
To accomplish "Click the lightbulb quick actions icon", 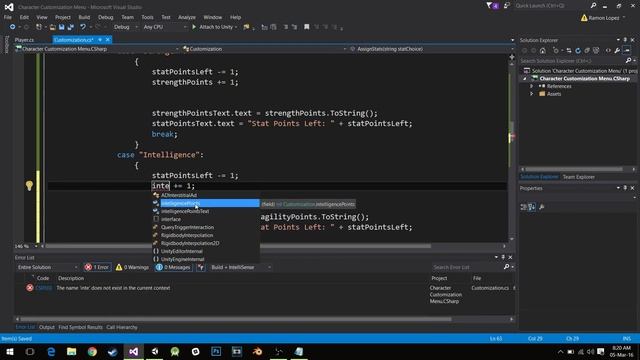I will 29,186.
